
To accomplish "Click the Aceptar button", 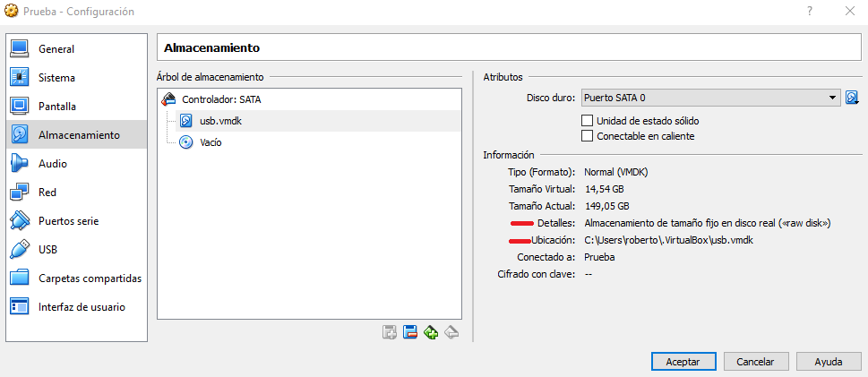I will 683,362.
